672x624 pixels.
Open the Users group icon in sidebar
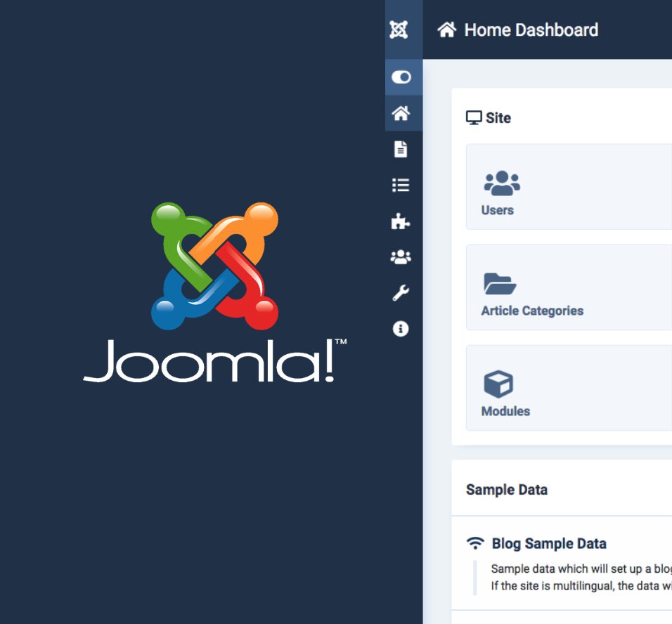pyautogui.click(x=401, y=257)
